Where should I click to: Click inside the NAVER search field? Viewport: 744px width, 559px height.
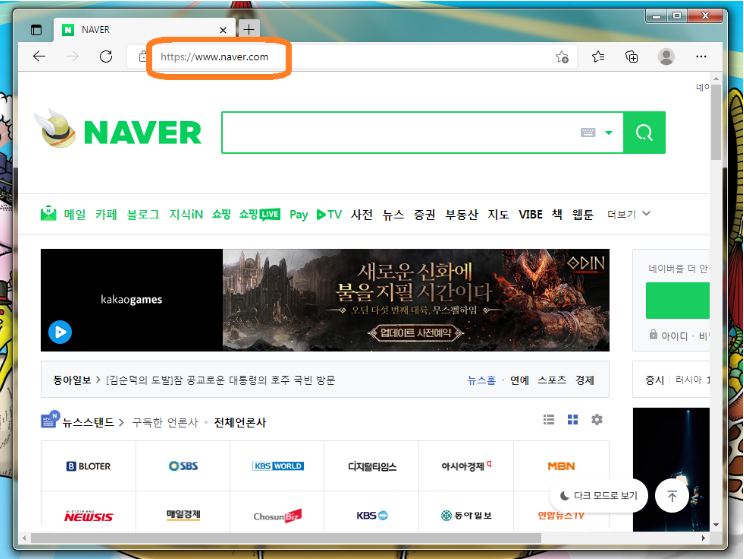pyautogui.click(x=399, y=132)
